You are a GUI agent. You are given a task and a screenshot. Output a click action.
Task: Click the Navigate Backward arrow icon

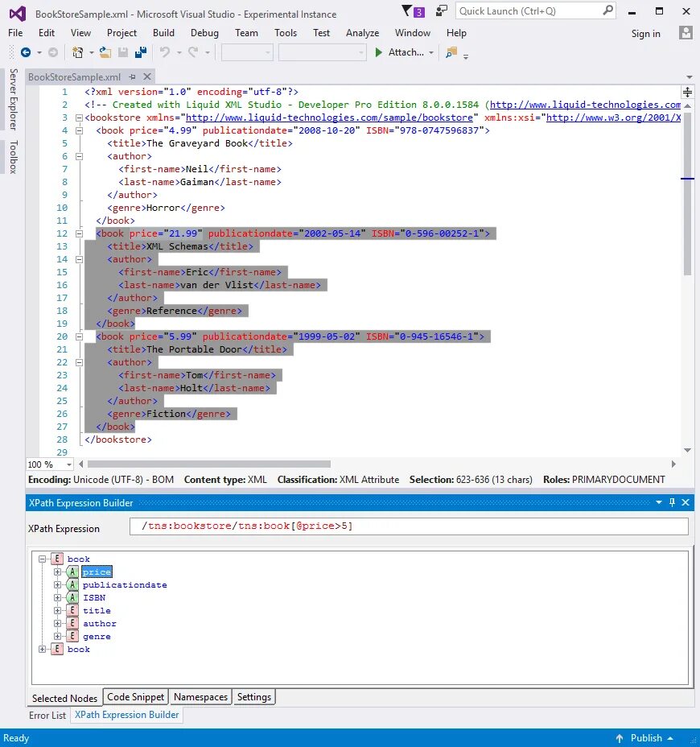pyautogui.click(x=26, y=52)
